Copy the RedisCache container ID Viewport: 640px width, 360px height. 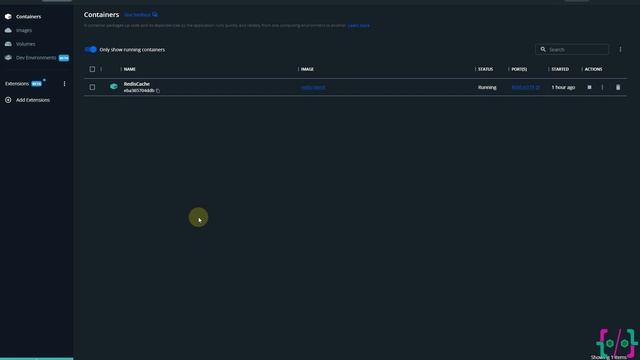158,91
